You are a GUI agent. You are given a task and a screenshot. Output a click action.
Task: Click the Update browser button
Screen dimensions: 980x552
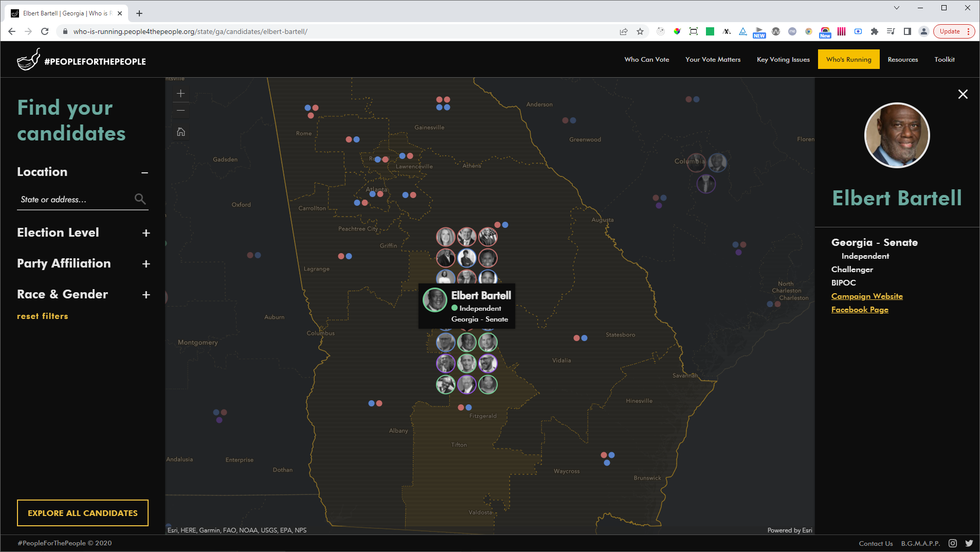[x=954, y=31]
